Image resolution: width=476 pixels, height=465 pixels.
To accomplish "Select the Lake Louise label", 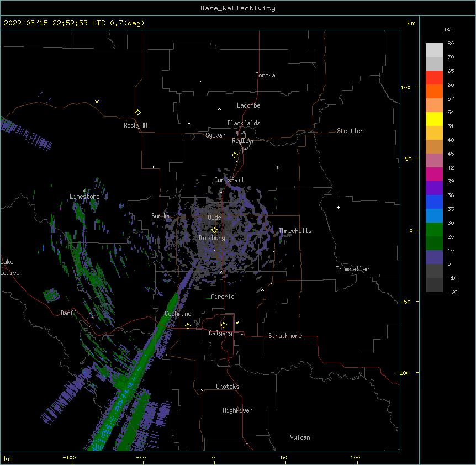I will (x=10, y=267).
